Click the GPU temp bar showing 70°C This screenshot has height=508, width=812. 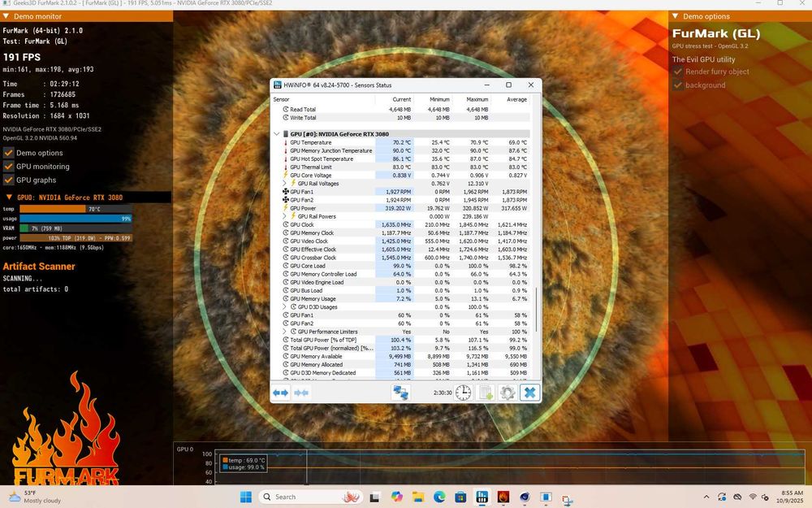76,209
